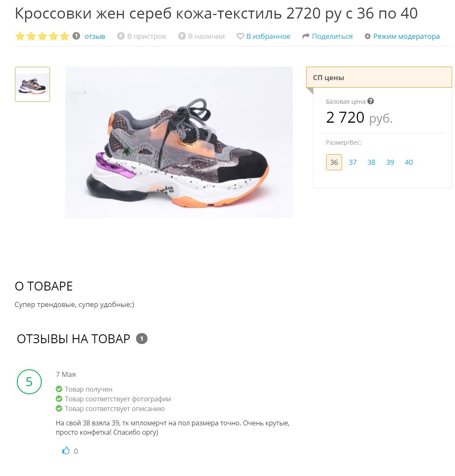The width and height of the screenshot is (455, 476).
Task: Click the Поделиться link
Action: click(332, 36)
